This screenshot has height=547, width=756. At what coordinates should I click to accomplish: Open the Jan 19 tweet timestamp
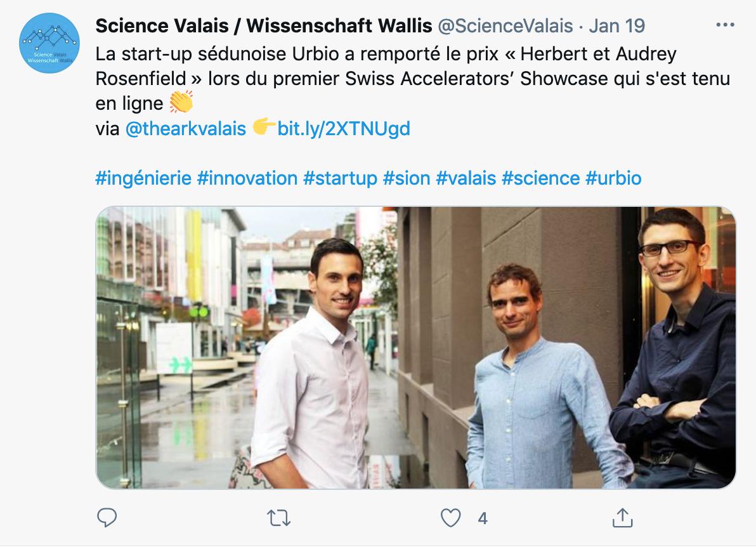pyautogui.click(x=616, y=26)
